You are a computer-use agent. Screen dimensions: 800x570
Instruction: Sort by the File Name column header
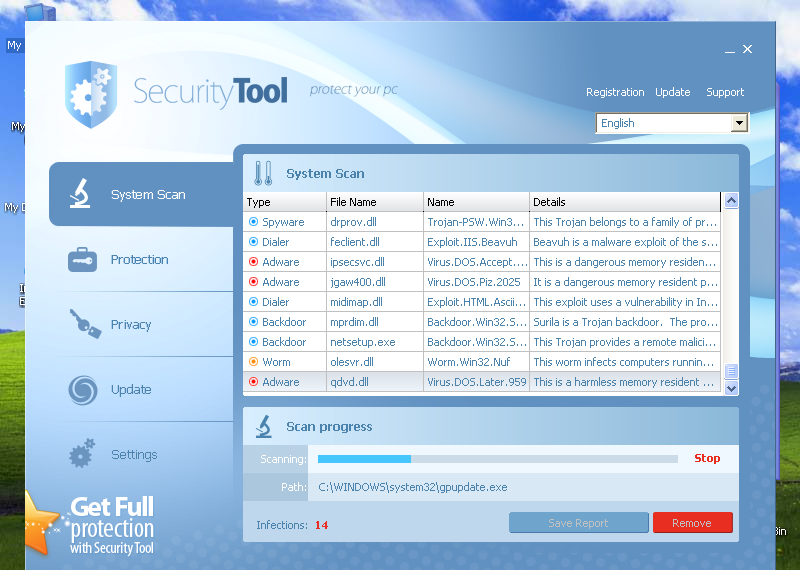click(375, 202)
